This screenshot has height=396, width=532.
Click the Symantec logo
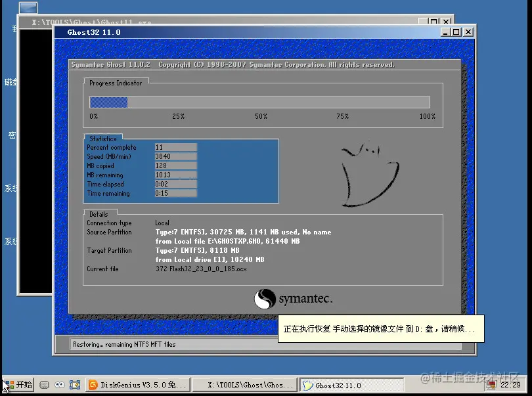pyautogui.click(x=293, y=299)
